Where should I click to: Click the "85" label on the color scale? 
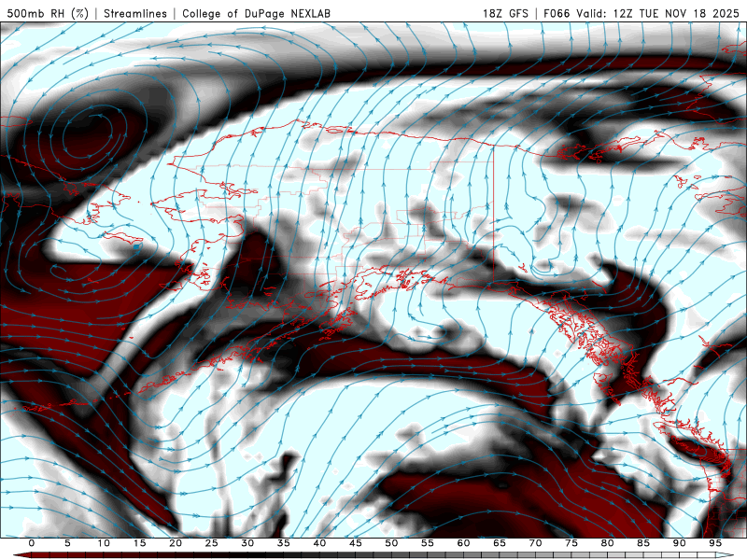(x=643, y=543)
